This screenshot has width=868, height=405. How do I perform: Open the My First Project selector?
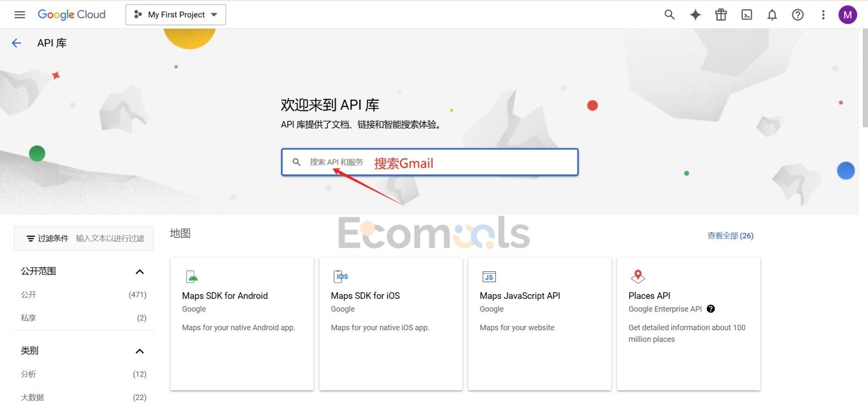[176, 15]
